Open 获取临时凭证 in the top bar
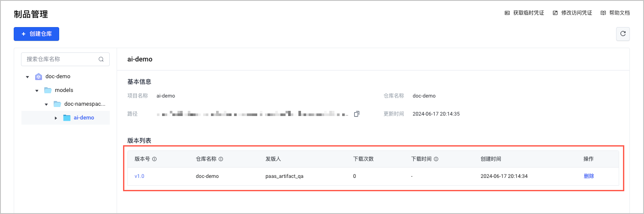 pyautogui.click(x=524, y=13)
